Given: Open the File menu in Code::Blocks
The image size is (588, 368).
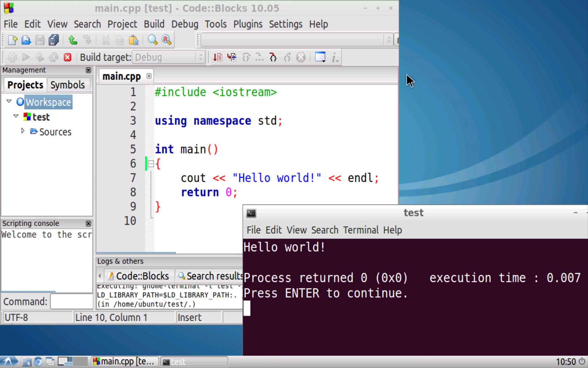Looking at the screenshot, I should pos(11,24).
